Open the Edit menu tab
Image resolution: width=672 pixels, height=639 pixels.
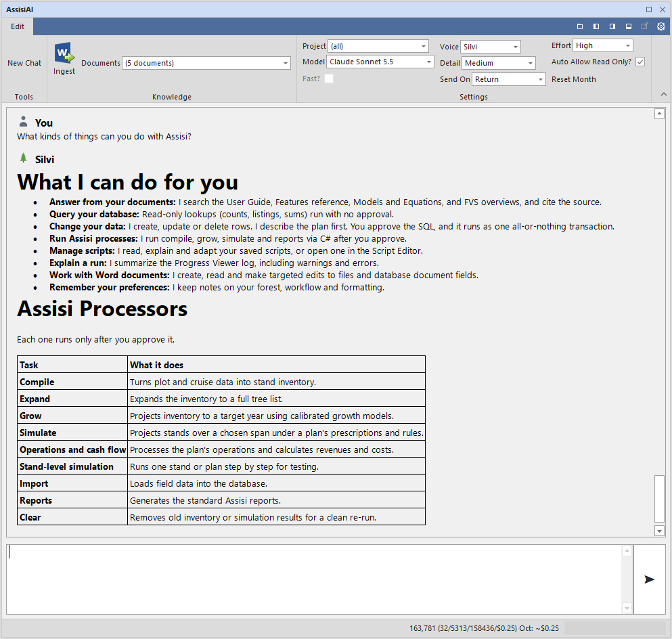(x=18, y=26)
